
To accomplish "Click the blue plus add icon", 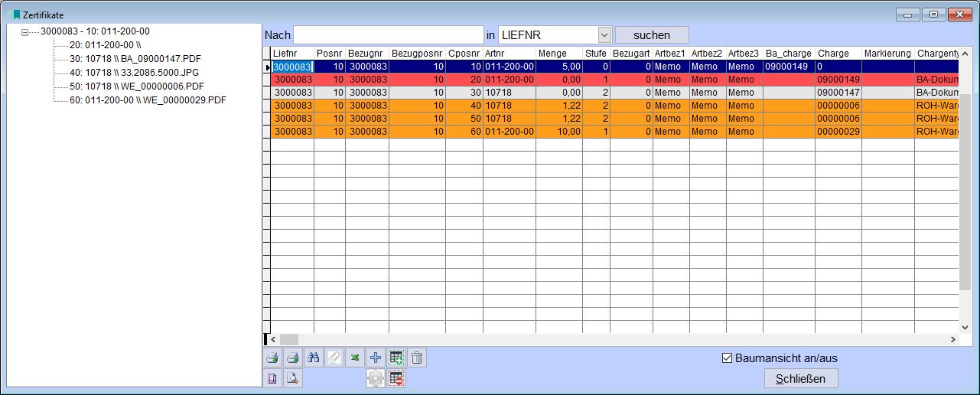I will pyautogui.click(x=375, y=357).
